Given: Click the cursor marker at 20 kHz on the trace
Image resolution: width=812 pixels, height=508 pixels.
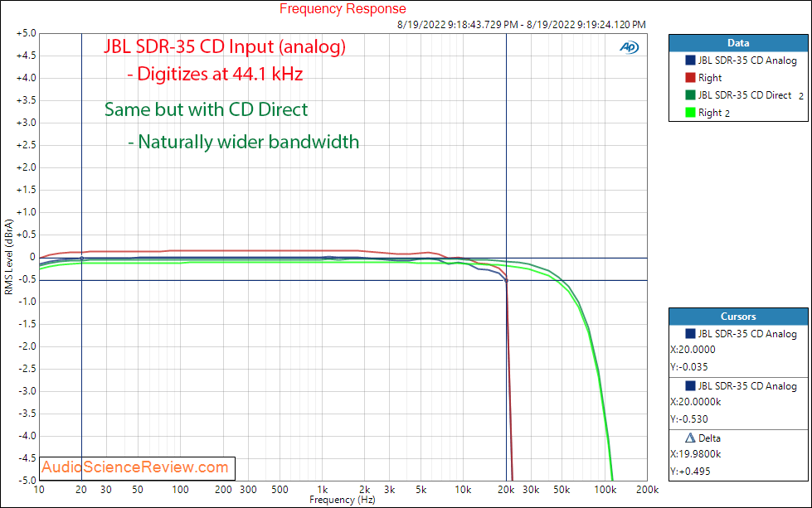Looking at the screenshot, I should pos(506,280).
